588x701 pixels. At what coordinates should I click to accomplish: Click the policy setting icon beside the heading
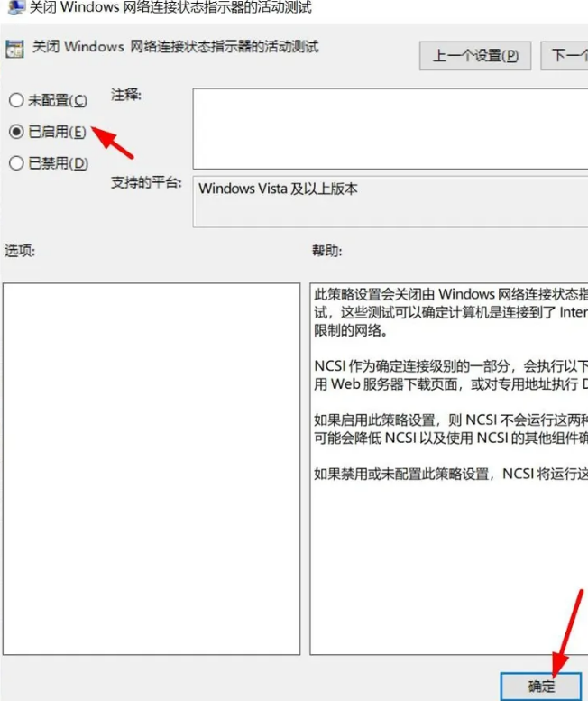[x=14, y=49]
